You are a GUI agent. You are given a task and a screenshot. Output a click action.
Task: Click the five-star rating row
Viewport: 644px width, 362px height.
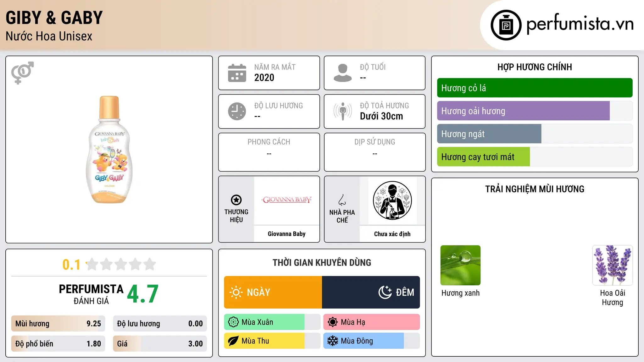coord(121,264)
